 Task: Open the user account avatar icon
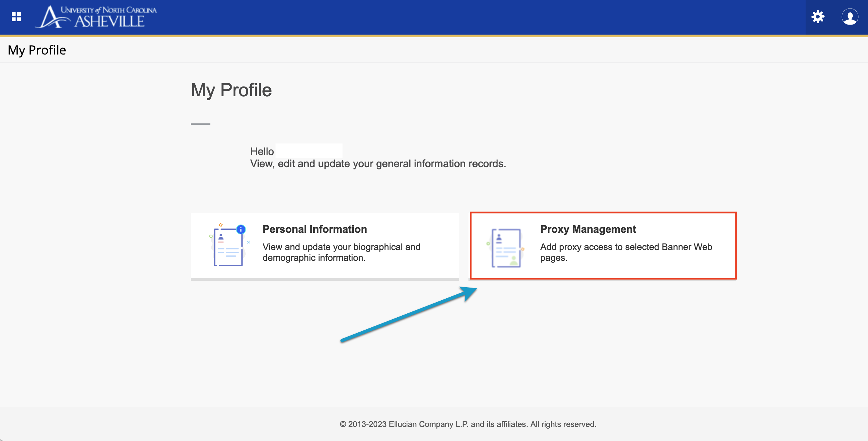click(849, 17)
